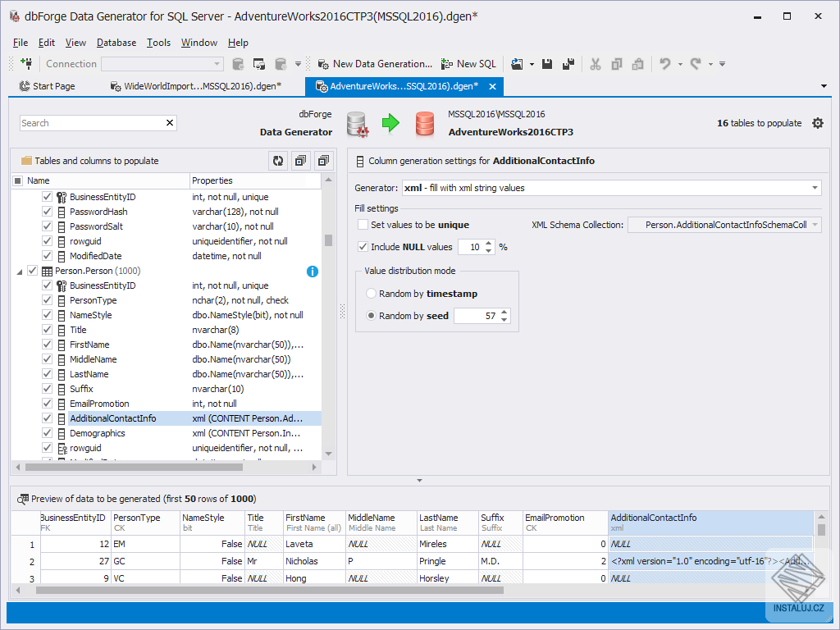Viewport: 840px width, 630px height.
Task: Click the green arrow generate icon
Action: pos(390,123)
